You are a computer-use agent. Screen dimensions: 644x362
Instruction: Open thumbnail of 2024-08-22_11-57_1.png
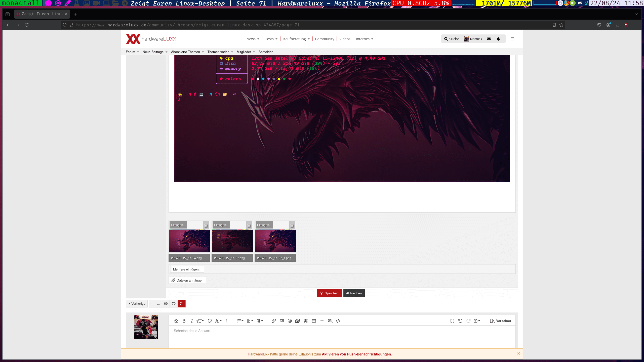(x=275, y=241)
